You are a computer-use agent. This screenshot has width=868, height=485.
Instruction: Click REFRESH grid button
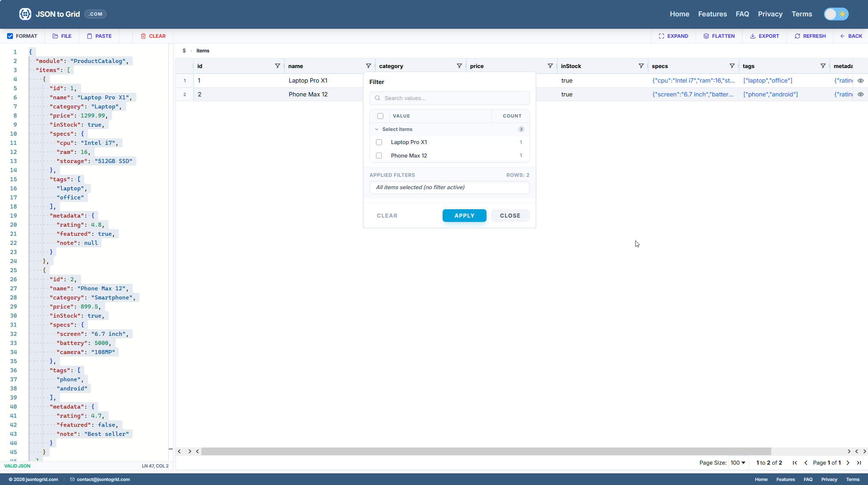810,36
